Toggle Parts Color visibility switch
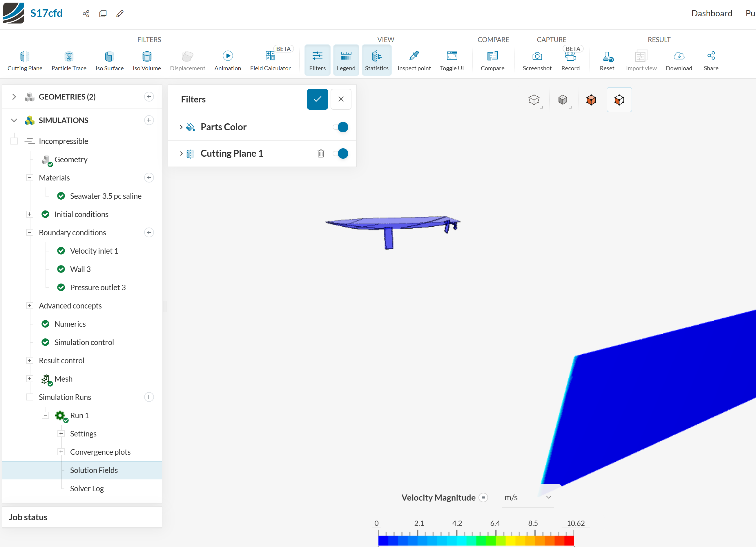The width and height of the screenshot is (756, 547). (341, 127)
